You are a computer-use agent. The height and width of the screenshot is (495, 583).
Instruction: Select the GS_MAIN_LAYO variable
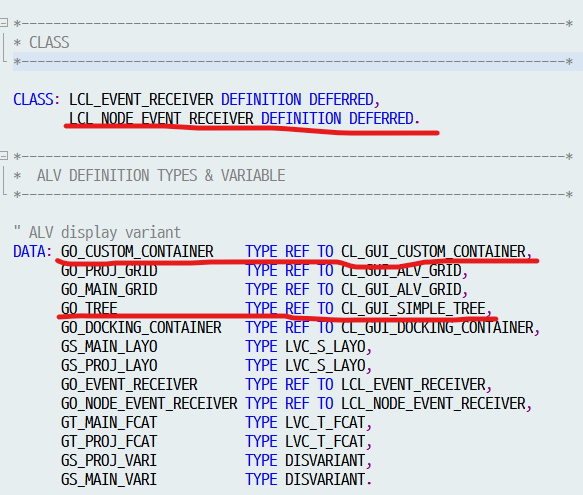pyautogui.click(x=109, y=347)
